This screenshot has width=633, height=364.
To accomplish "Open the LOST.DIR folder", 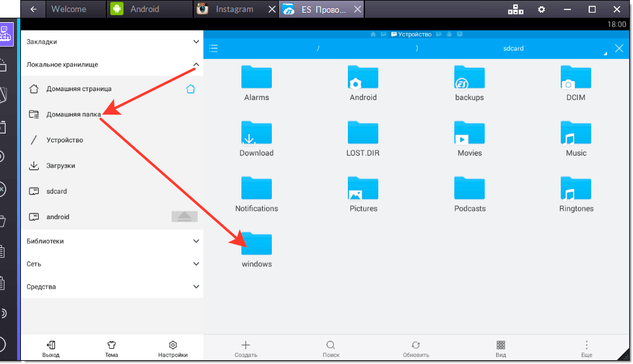I will (x=363, y=139).
